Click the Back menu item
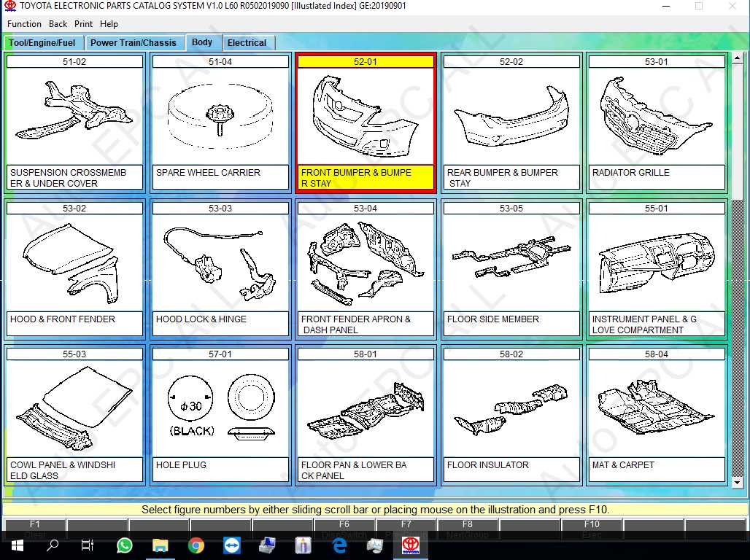This screenshot has width=750, height=560. pos(58,24)
